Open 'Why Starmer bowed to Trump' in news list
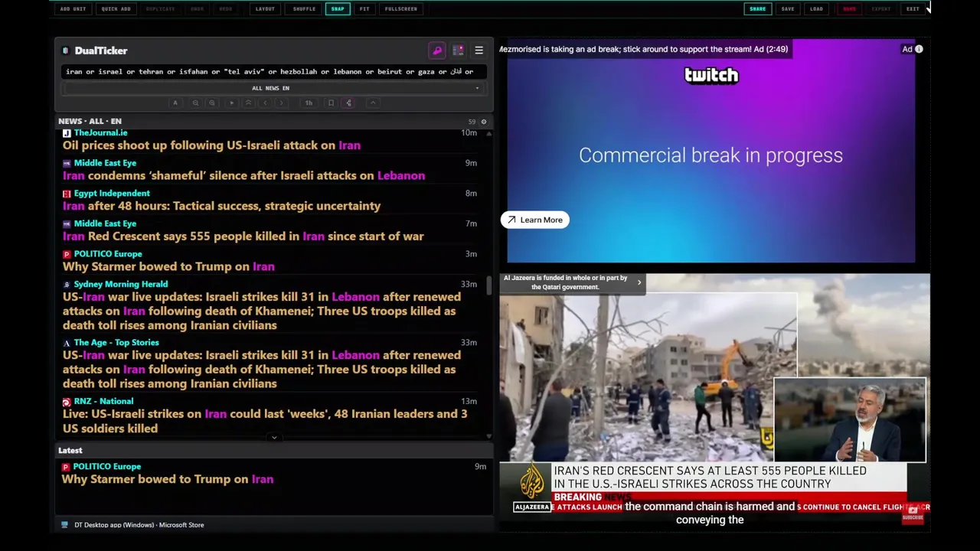This screenshot has height=551, width=980. (168, 266)
